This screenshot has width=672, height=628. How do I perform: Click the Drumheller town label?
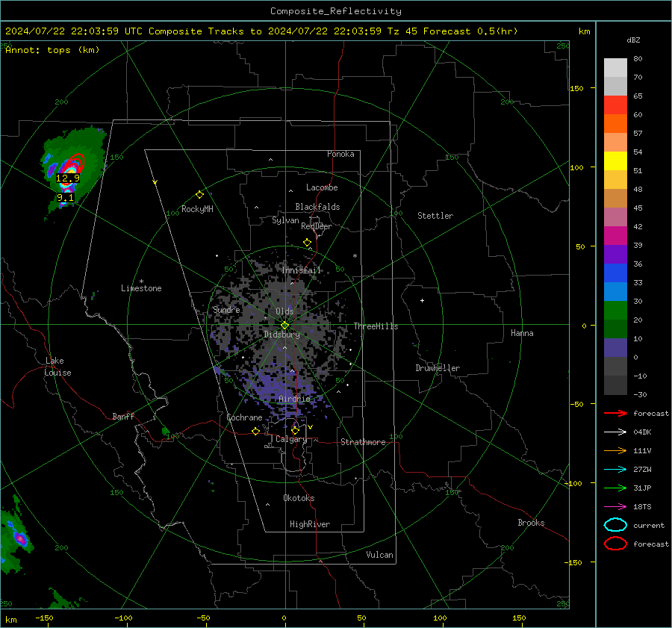[438, 368]
